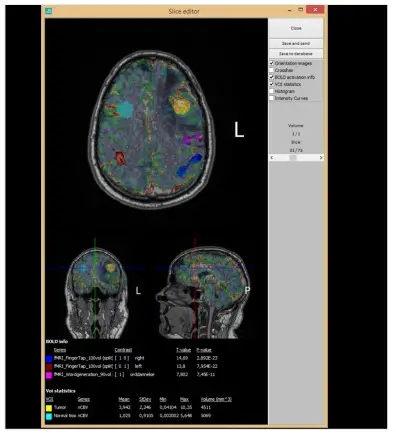Click the Close button in the side panel
The image size is (396, 440).
click(x=296, y=28)
